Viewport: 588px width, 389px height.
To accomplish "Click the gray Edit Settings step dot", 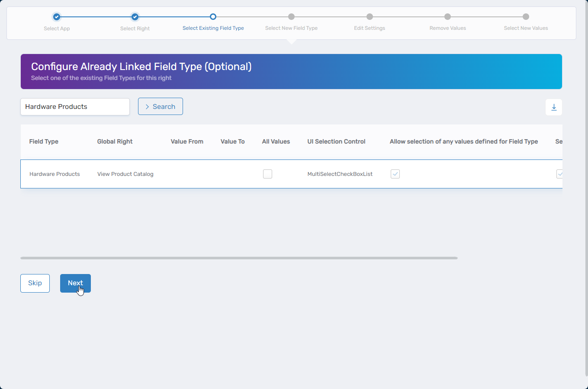I will (370, 17).
